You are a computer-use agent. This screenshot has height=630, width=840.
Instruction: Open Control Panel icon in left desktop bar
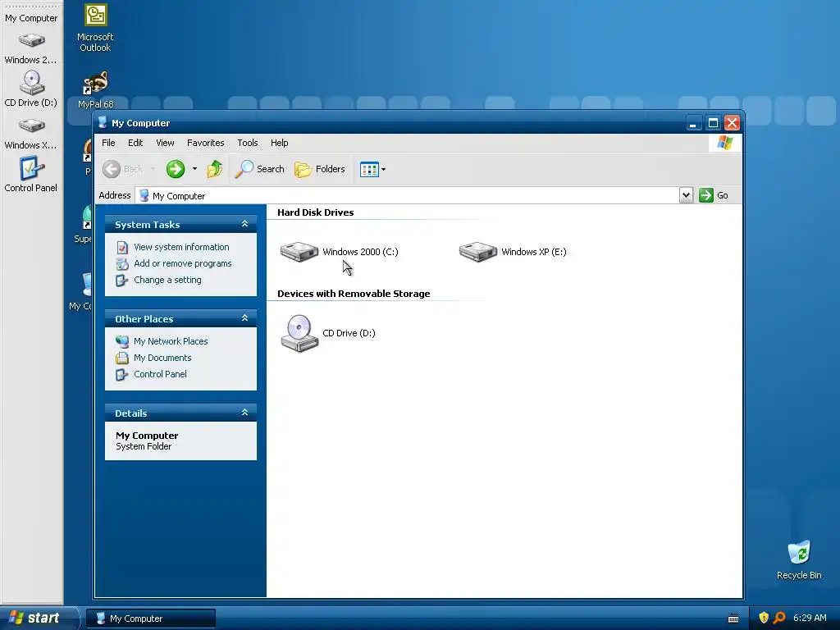coord(31,174)
